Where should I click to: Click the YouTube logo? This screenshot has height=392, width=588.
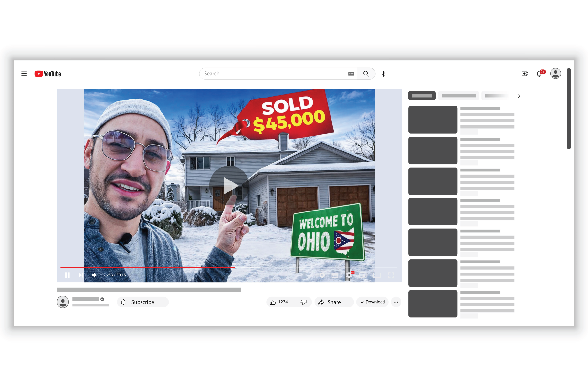(x=48, y=74)
